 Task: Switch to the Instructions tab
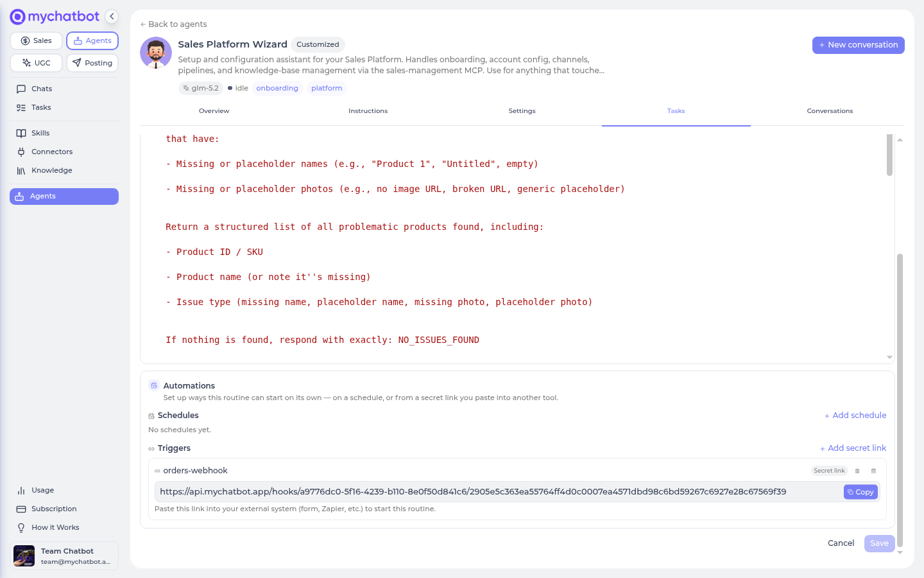(x=368, y=111)
